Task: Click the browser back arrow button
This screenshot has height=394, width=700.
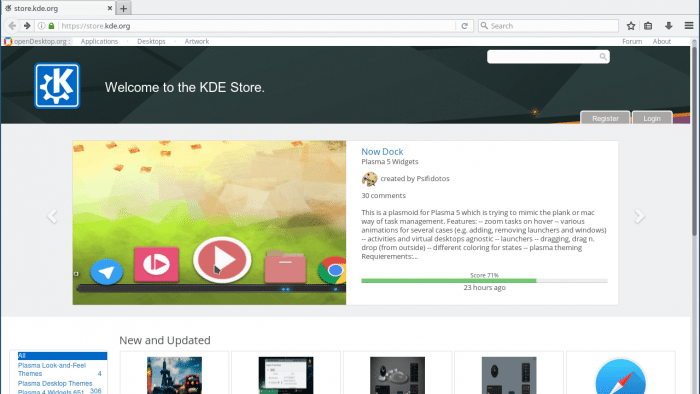Action: click(12, 26)
